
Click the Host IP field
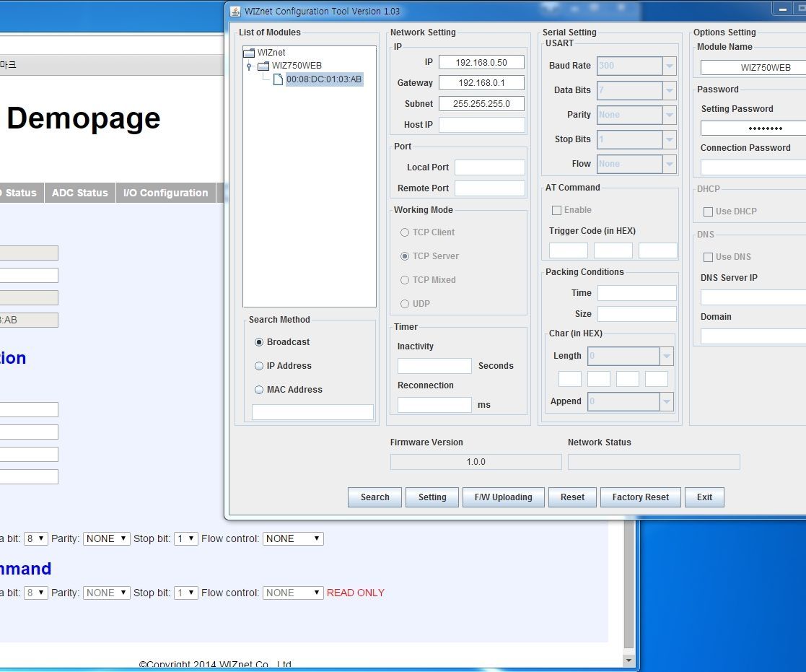[481, 125]
